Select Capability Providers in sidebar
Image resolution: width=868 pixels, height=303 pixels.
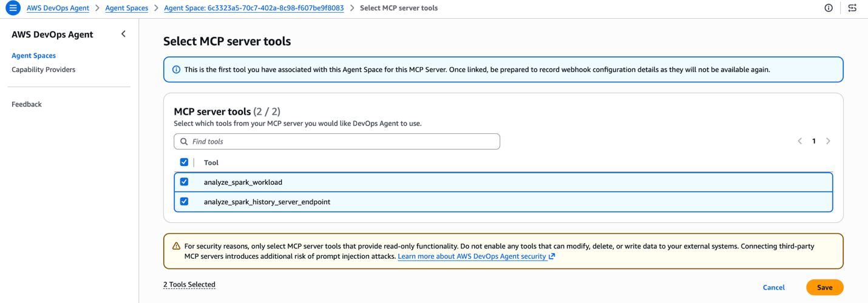pyautogui.click(x=43, y=70)
